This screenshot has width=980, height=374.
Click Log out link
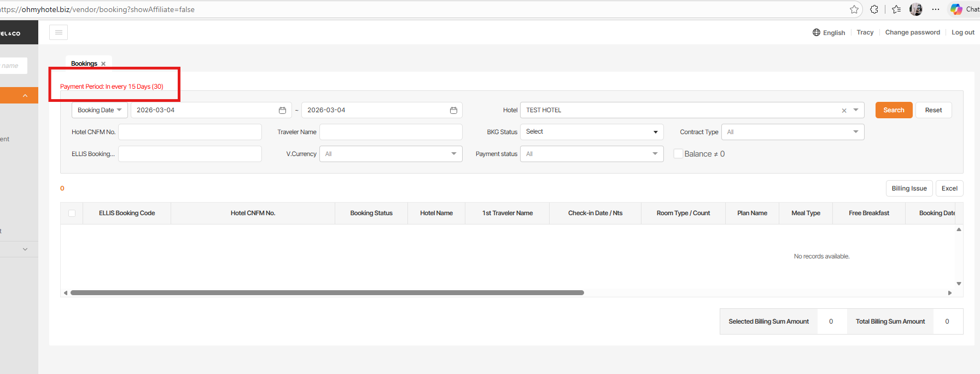(x=963, y=32)
